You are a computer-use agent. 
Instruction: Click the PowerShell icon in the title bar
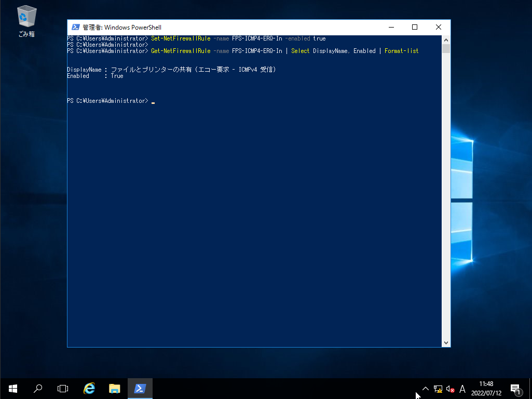[76, 28]
